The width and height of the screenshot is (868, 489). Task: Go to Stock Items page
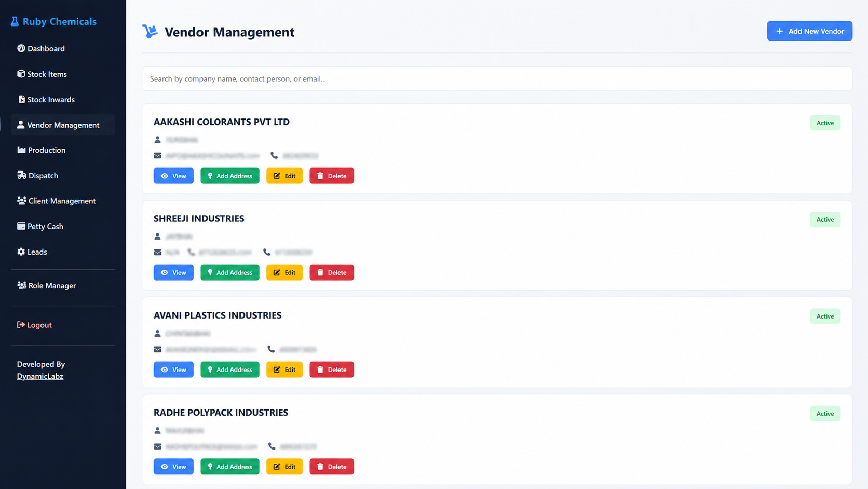(x=63, y=74)
